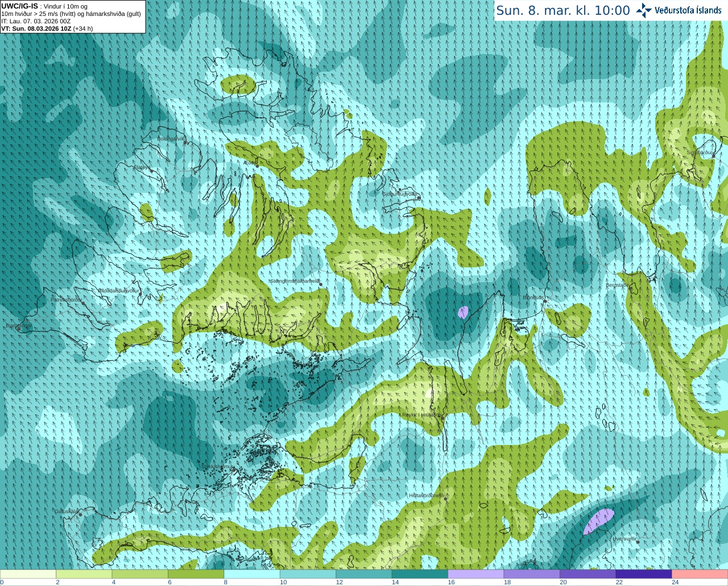Click the 10m hviður > 25 m/s description line
The image size is (728, 586).
click(72, 14)
